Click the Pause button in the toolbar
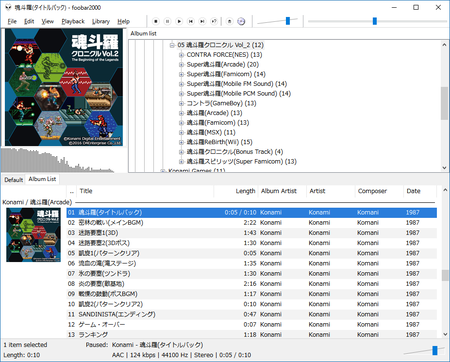The image size is (450, 362). (167, 21)
